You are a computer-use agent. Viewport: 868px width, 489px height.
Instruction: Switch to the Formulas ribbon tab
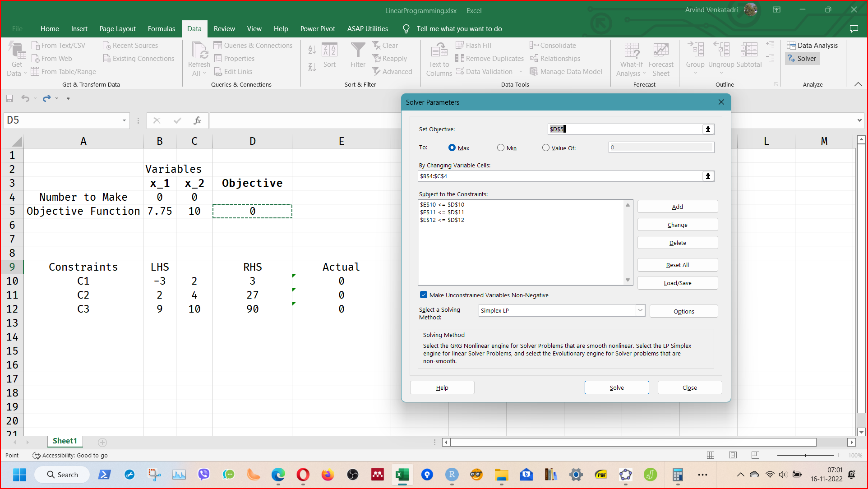(x=161, y=29)
